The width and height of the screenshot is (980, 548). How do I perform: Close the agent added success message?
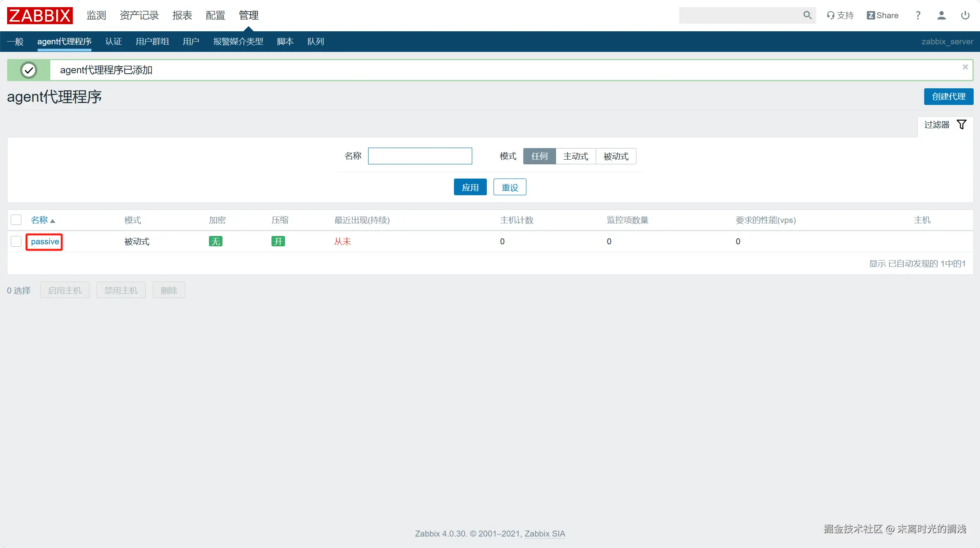pos(965,67)
